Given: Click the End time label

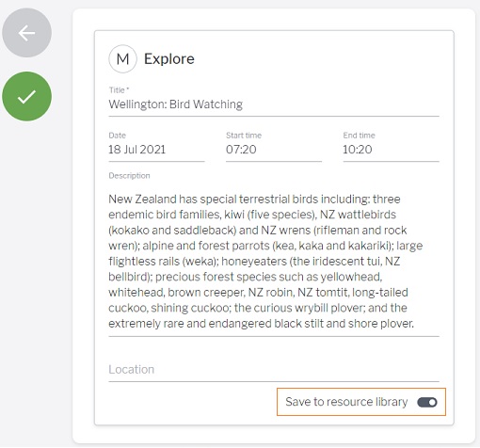Looking at the screenshot, I should [359, 136].
